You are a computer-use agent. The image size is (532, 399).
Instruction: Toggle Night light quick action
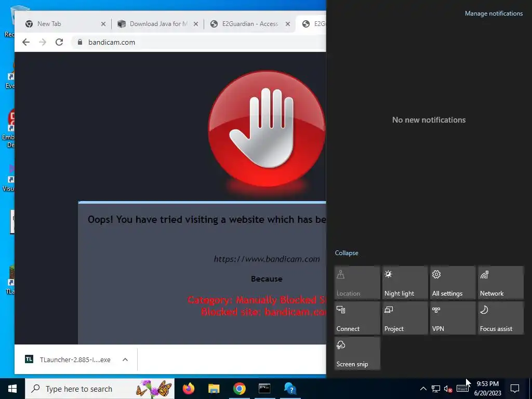point(405,283)
